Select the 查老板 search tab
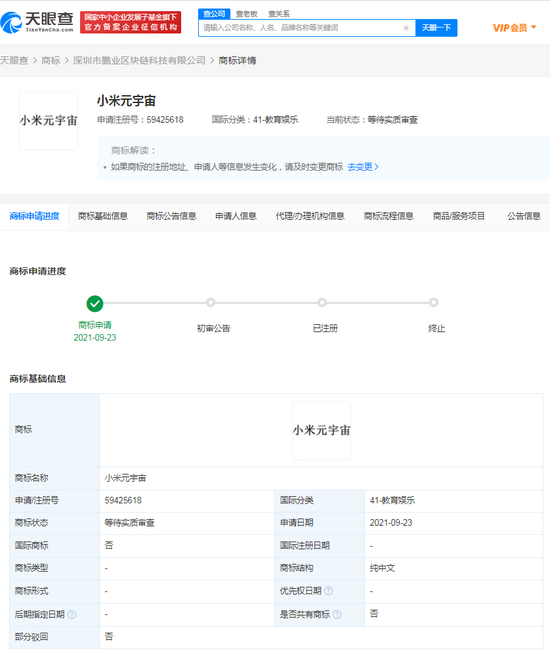This screenshot has width=550, height=670. pos(247,14)
